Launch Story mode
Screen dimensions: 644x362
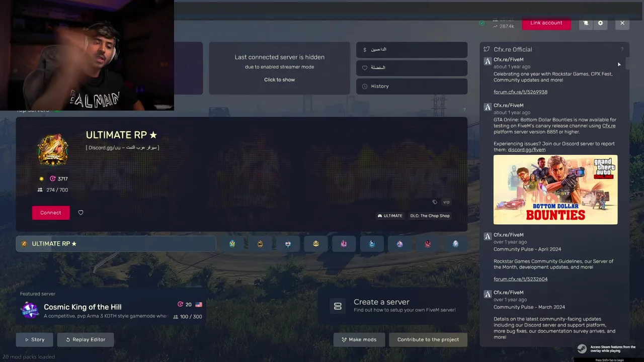click(35, 339)
